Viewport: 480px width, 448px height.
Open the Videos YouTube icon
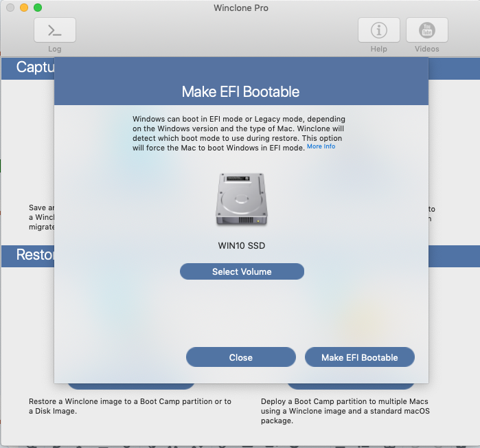coord(426,30)
